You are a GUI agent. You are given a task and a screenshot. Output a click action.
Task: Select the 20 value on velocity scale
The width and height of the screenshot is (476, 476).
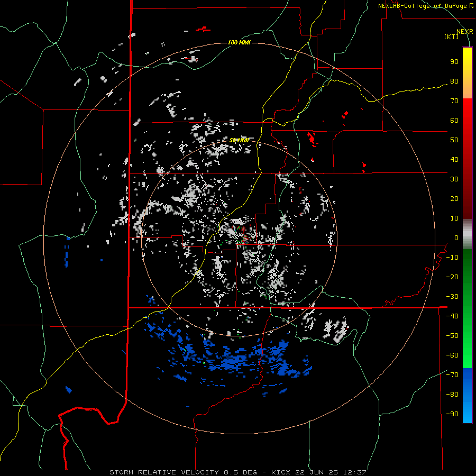point(454,198)
